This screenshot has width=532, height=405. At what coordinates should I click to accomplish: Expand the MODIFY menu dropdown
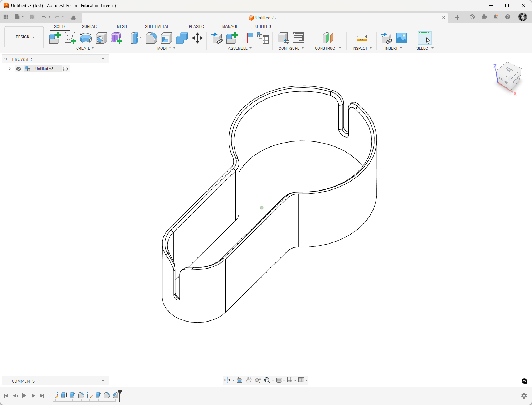click(166, 48)
